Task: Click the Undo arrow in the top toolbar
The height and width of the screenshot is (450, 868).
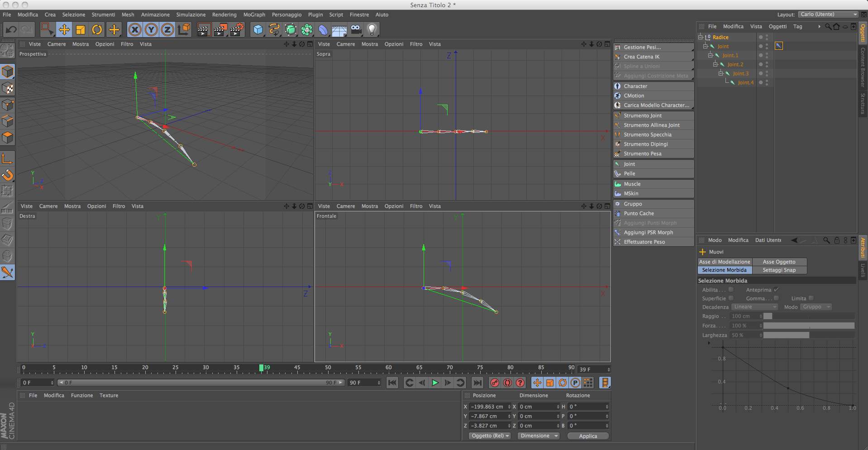Action: coord(11,30)
